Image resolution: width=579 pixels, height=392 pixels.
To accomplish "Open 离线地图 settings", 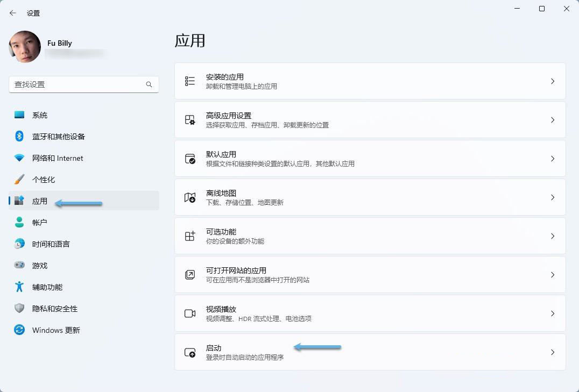I will click(370, 197).
